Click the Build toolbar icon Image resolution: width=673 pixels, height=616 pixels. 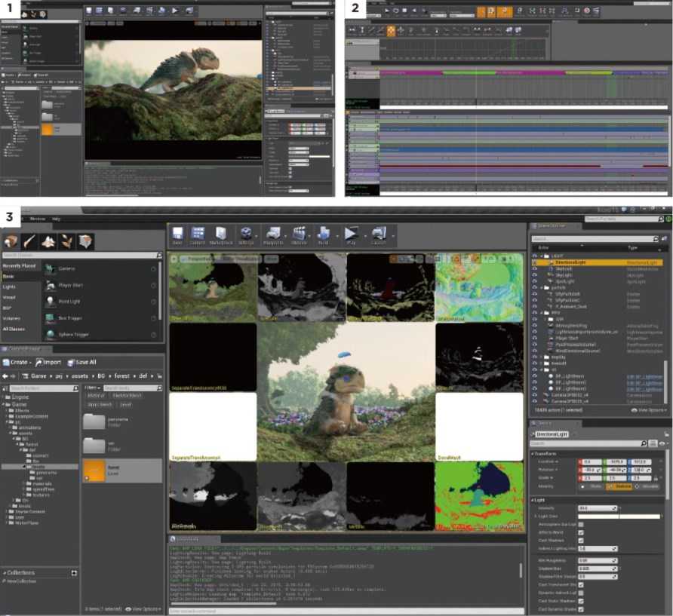(323, 235)
